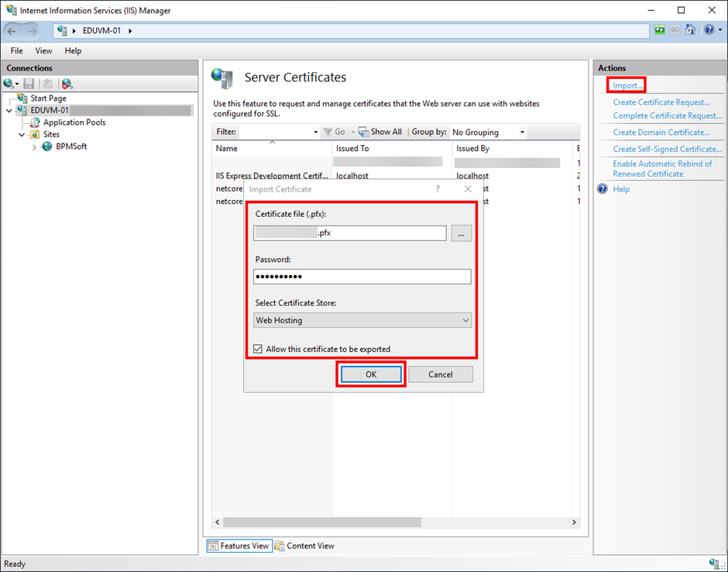
Task: Click Cancel in the Import Certificate dialog
Action: [x=441, y=374]
